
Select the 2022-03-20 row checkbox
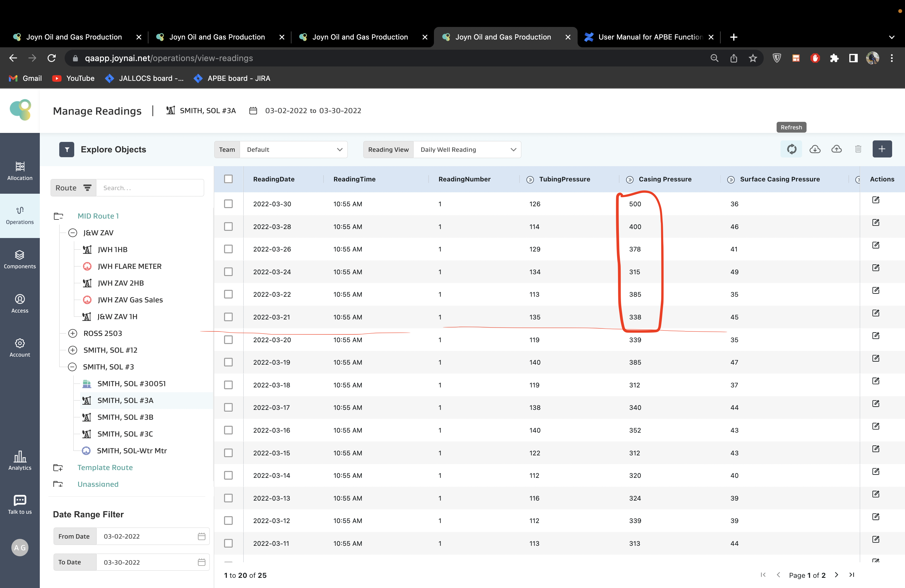point(228,340)
